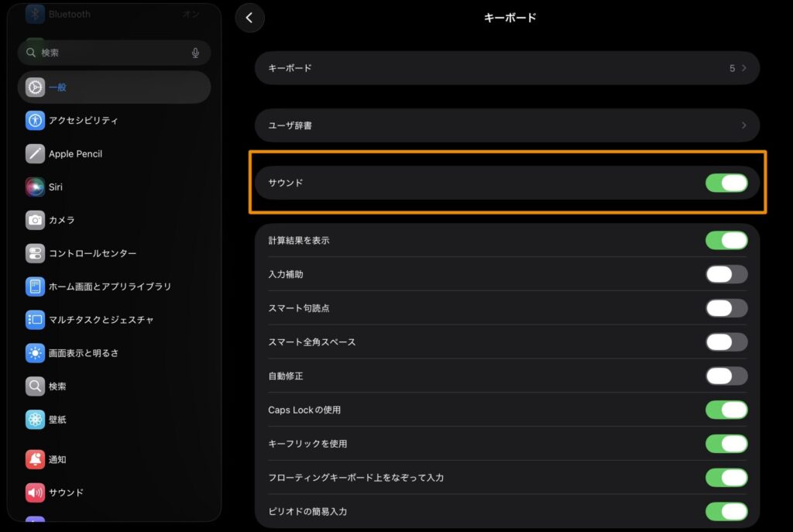Image resolution: width=793 pixels, height=532 pixels.
Task: Open アクセシビリティ settings icon
Action: 35,120
